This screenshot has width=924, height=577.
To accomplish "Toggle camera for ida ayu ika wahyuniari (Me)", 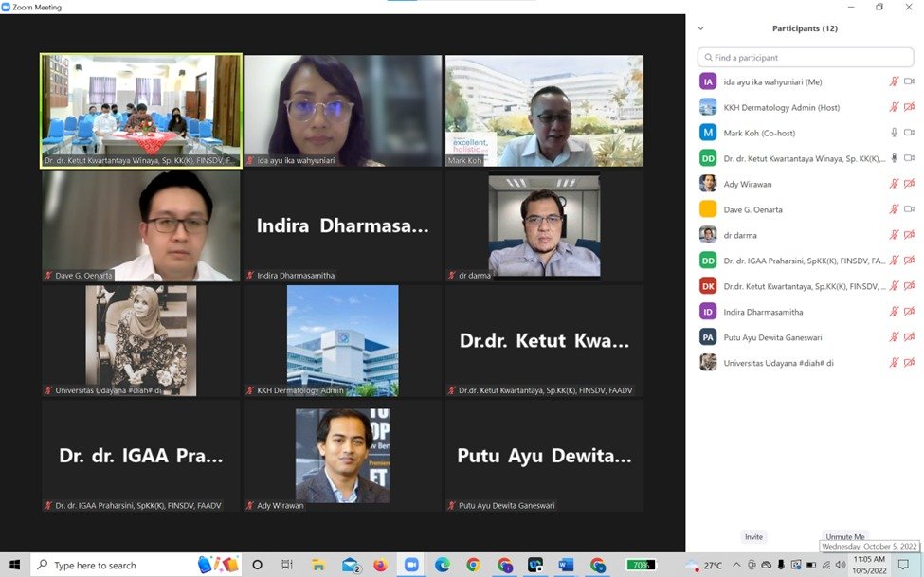I will click(x=909, y=81).
